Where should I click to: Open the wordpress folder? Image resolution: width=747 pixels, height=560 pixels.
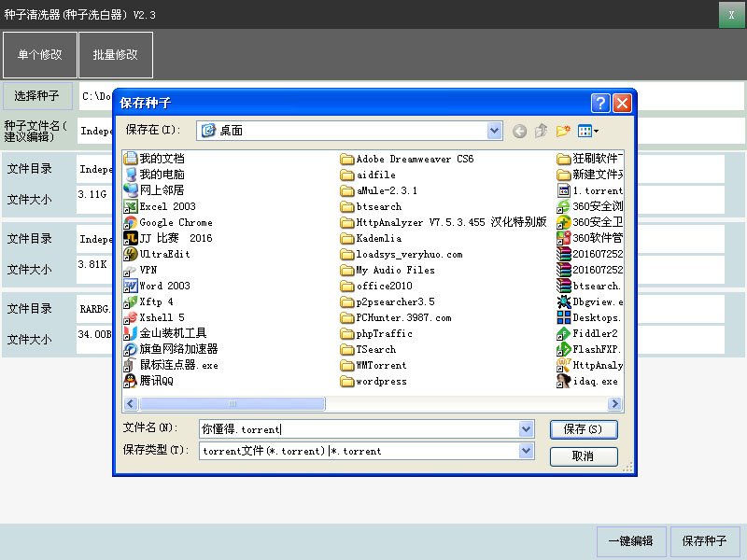pos(373,382)
